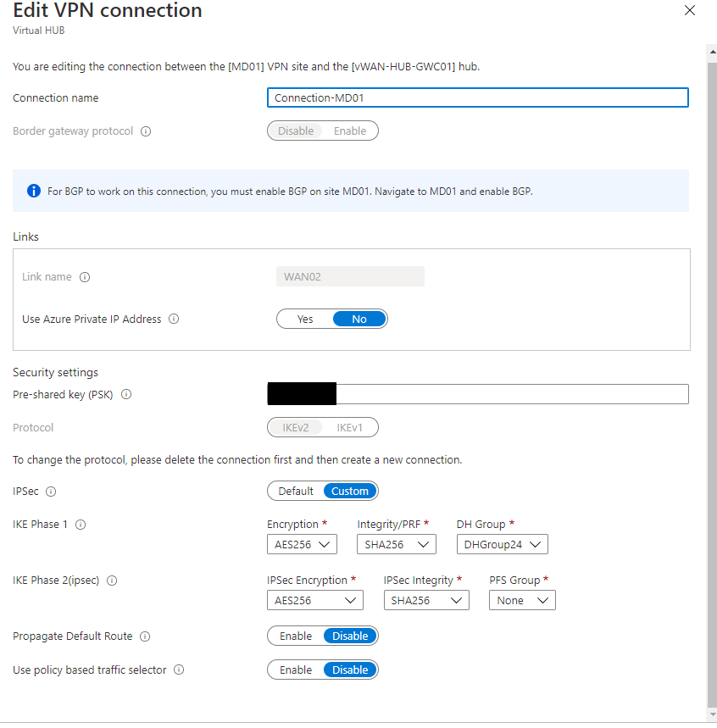The image size is (717, 728).
Task: Open DH Group DHGroup24 dropdown
Action: pyautogui.click(x=502, y=544)
